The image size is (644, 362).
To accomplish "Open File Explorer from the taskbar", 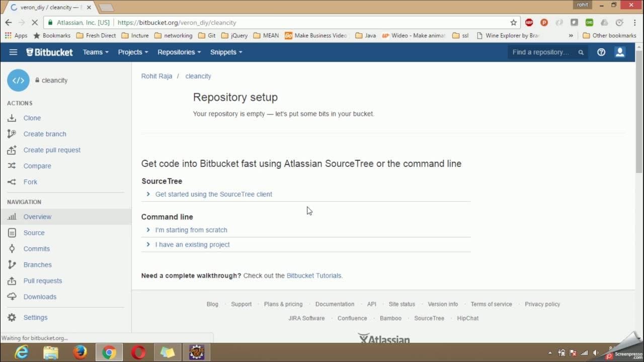I will point(50,352).
